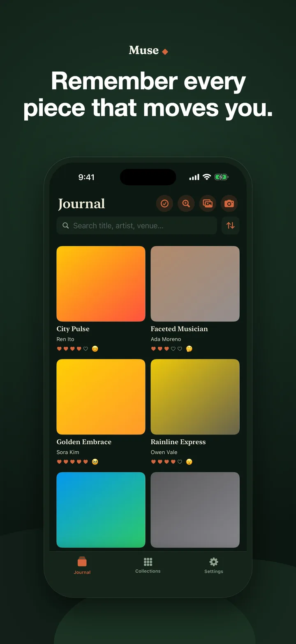
Task: Click artist name Ada Moreno
Action: click(166, 339)
